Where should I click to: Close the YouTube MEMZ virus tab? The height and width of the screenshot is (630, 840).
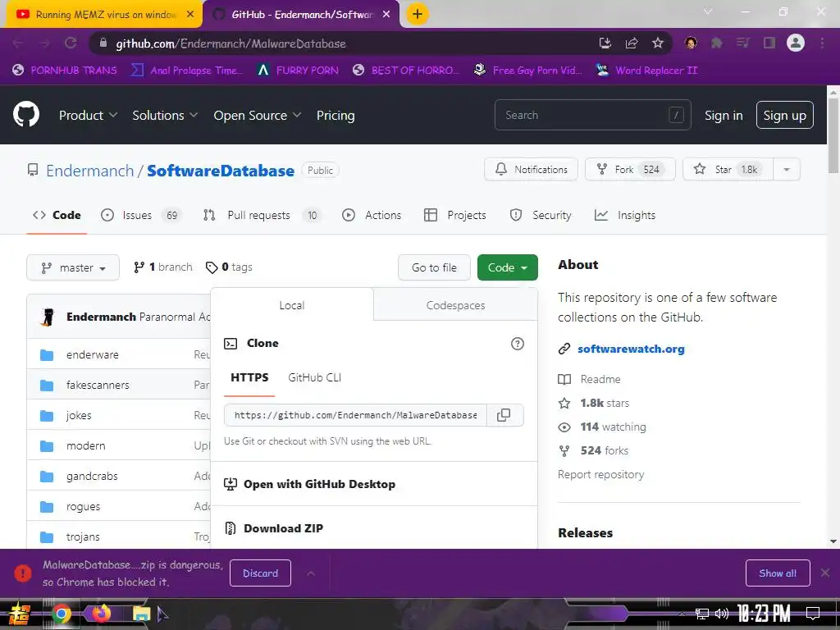tap(190, 15)
